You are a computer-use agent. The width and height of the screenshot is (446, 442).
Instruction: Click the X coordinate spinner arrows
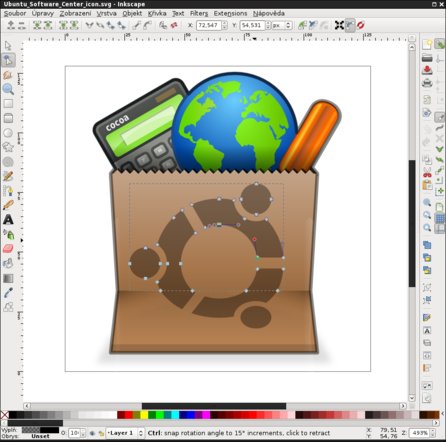pos(225,25)
